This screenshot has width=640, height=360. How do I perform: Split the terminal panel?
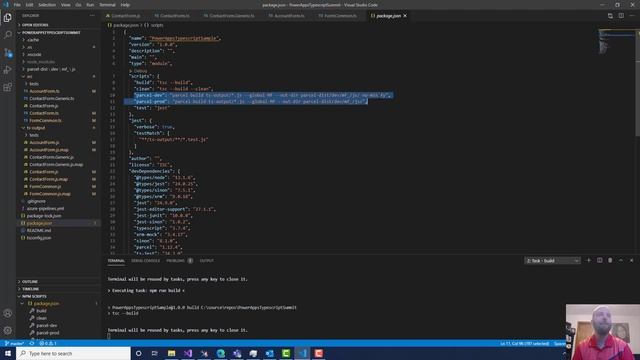(x=600, y=260)
